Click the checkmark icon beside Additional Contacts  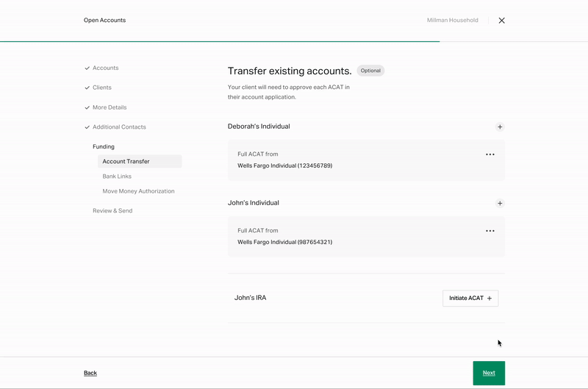pos(87,127)
